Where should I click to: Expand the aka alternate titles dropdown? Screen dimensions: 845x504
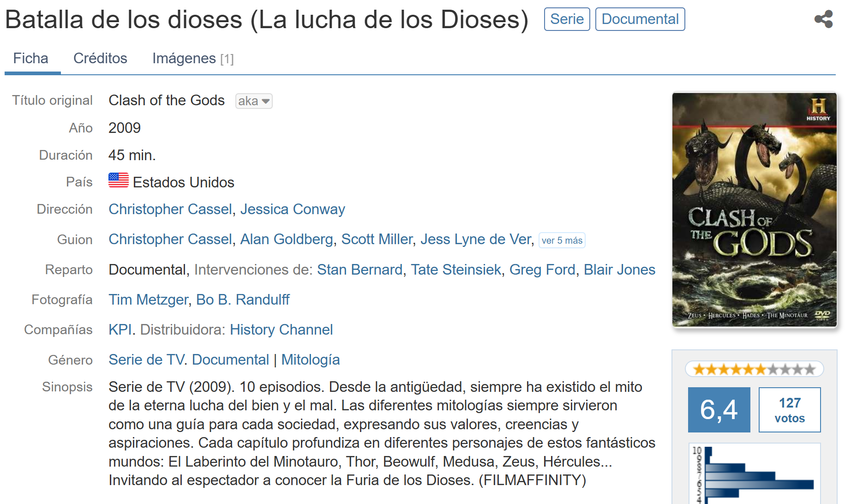(254, 101)
